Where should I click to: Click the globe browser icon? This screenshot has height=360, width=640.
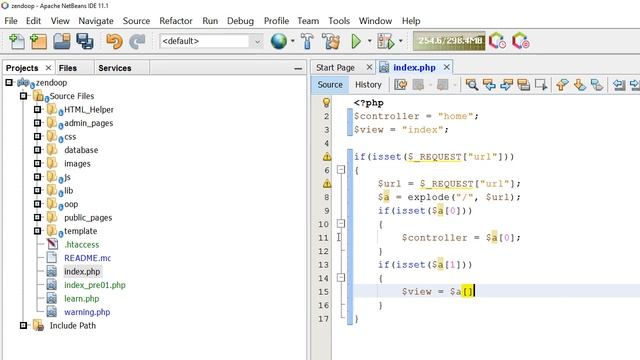pyautogui.click(x=279, y=41)
